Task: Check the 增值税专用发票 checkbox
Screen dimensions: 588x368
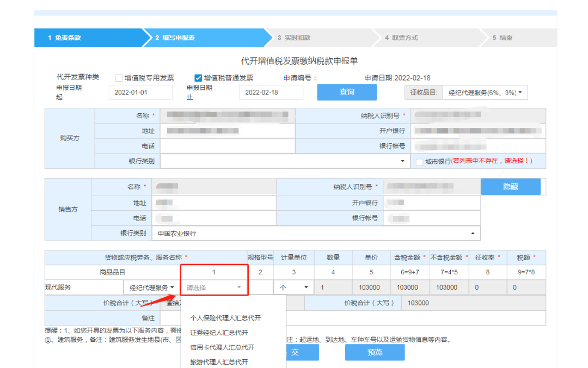Action: coord(119,78)
